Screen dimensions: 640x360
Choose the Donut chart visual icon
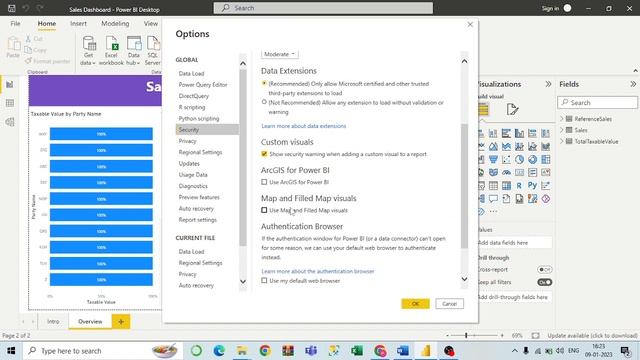tap(532, 159)
